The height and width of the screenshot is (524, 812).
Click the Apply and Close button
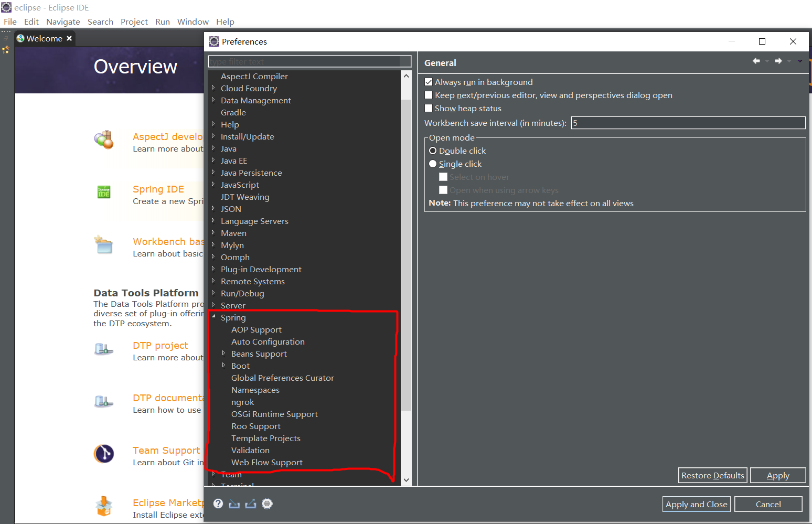coord(696,504)
